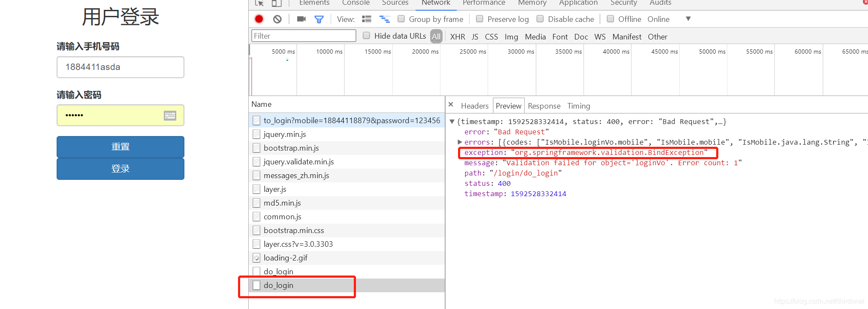Toggle capture screenshots camera icon

[x=301, y=19]
